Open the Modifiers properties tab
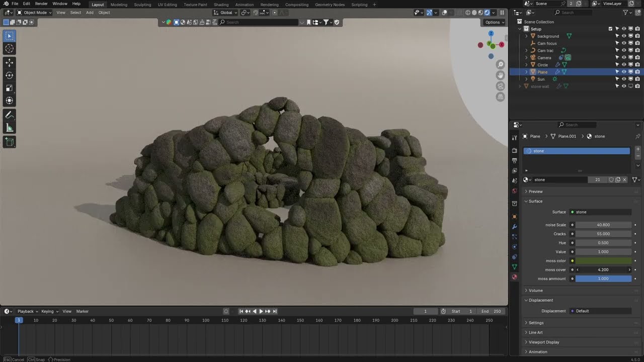The image size is (644, 362). tap(514, 227)
